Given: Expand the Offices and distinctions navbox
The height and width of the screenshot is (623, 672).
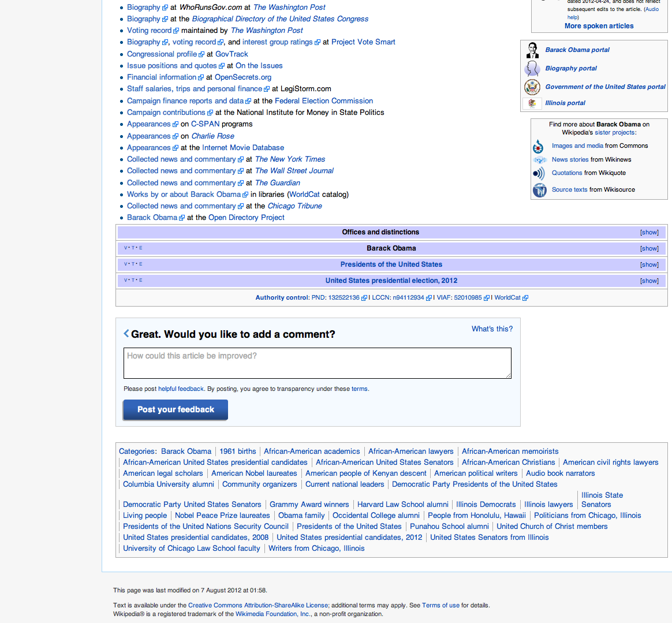Looking at the screenshot, I should [x=649, y=232].
